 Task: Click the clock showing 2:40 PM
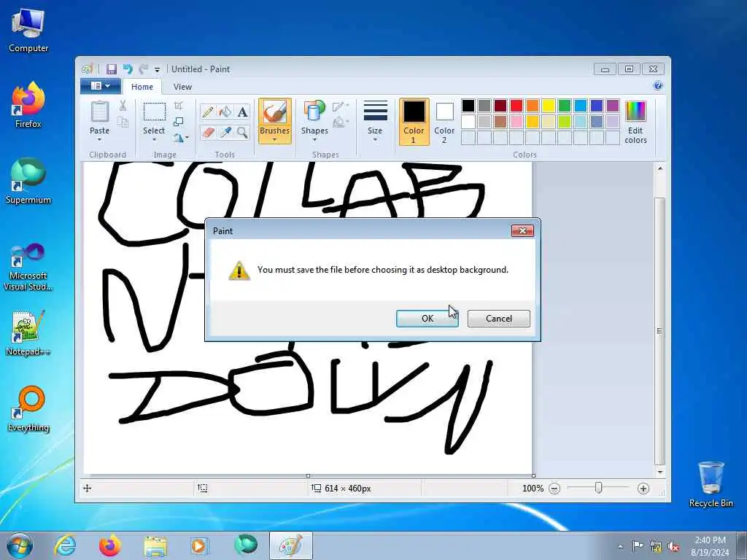710,540
